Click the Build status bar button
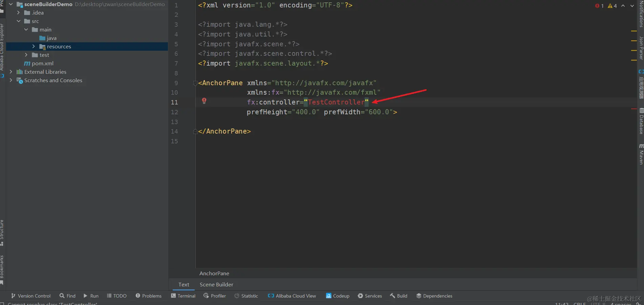The height and width of the screenshot is (305, 644). [398, 296]
